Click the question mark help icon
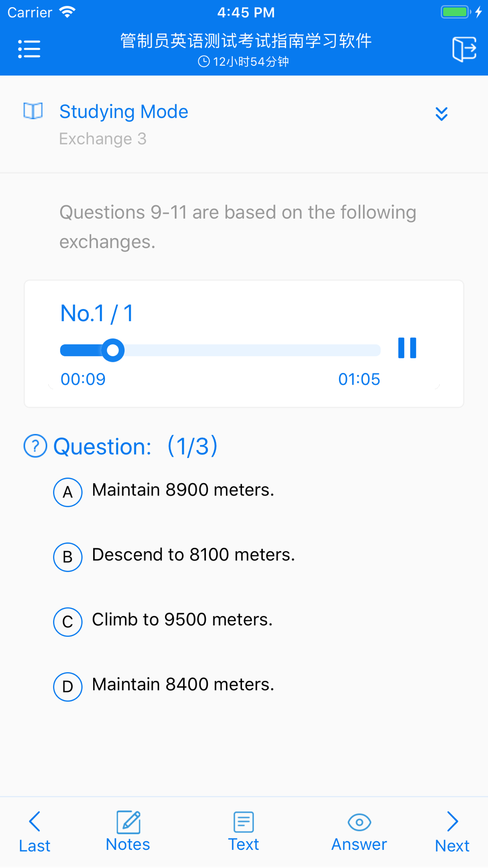The width and height of the screenshot is (488, 868). coord(35,446)
